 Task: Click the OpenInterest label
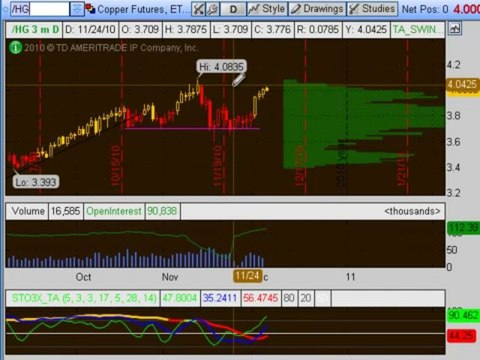click(114, 211)
